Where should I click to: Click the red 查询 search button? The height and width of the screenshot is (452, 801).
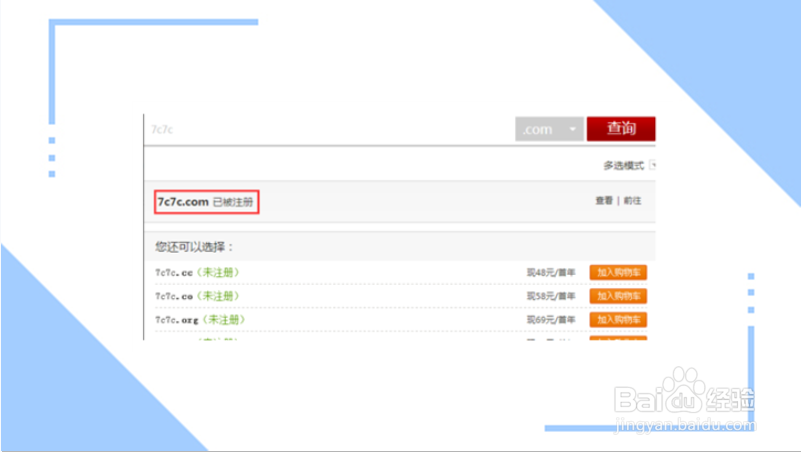tap(621, 129)
